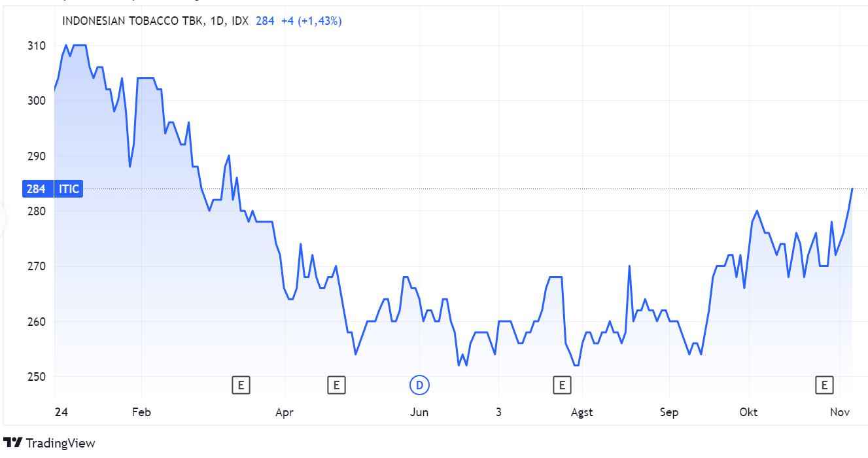Click the 310 price axis label
868x458 pixels.
37,46
